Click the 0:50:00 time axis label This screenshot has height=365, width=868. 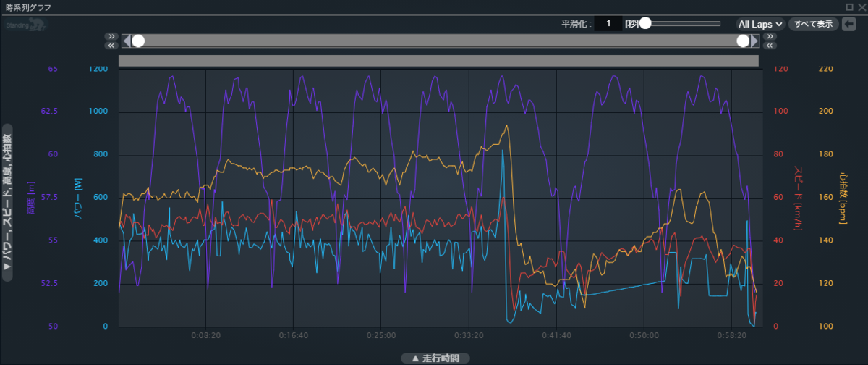tap(644, 336)
